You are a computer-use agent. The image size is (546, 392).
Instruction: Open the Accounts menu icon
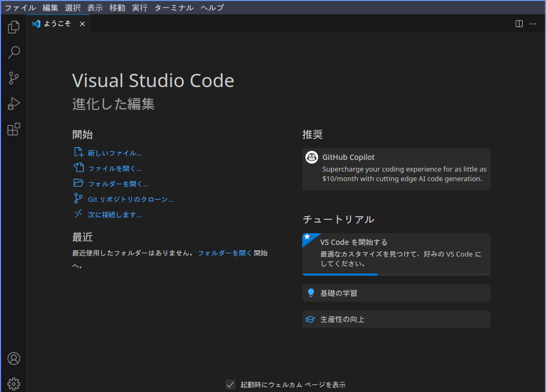point(14,359)
